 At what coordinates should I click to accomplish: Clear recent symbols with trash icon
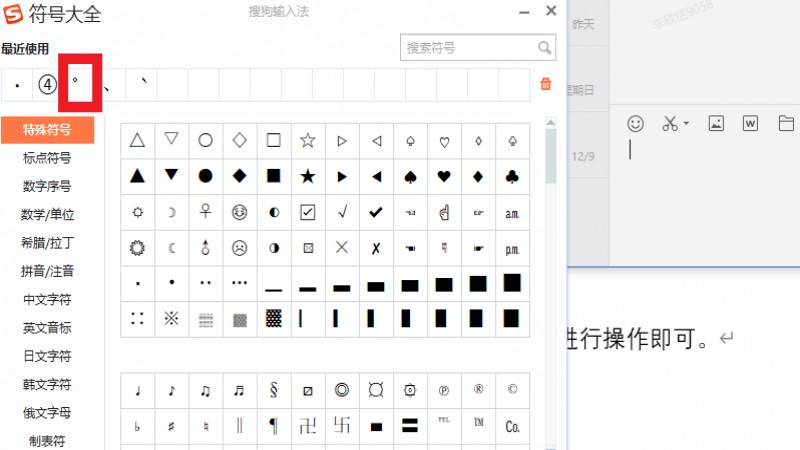(x=546, y=85)
